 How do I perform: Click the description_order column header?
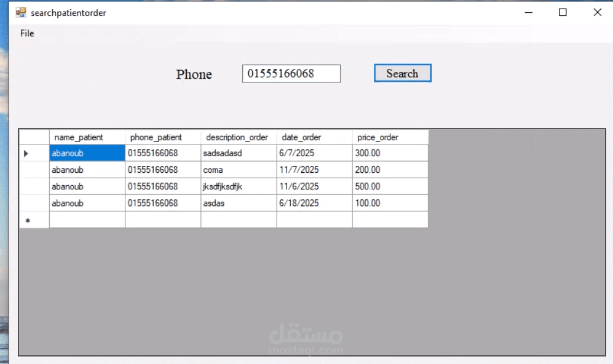tap(239, 137)
